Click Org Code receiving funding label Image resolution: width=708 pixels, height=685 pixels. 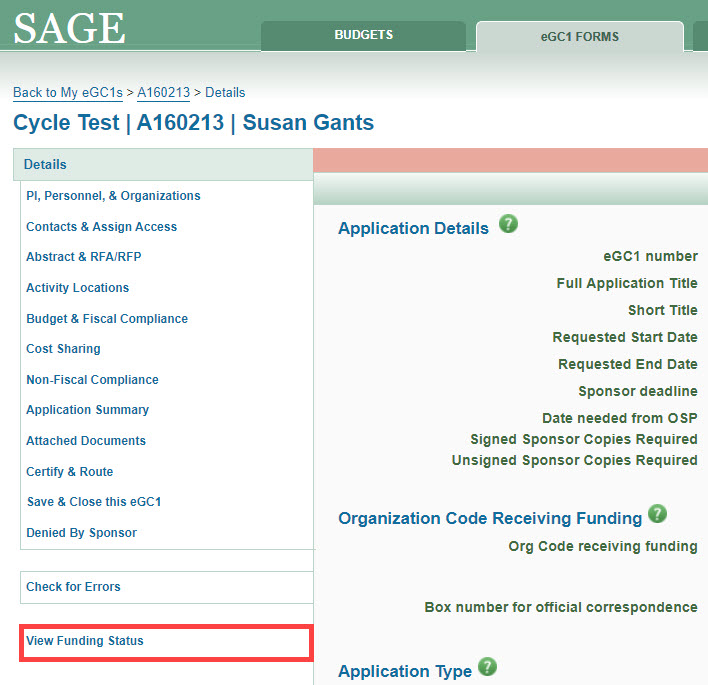pos(603,546)
